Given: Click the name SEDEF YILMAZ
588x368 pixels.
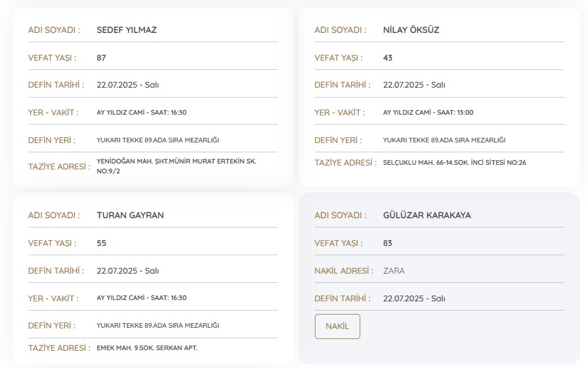Looking at the screenshot, I should [126, 30].
